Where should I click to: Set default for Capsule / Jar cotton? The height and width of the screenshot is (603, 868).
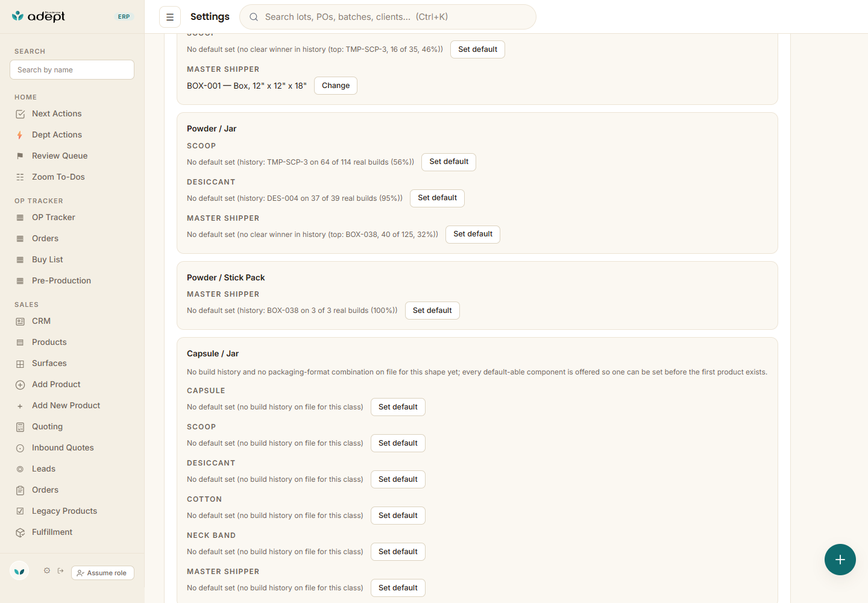[x=398, y=516]
